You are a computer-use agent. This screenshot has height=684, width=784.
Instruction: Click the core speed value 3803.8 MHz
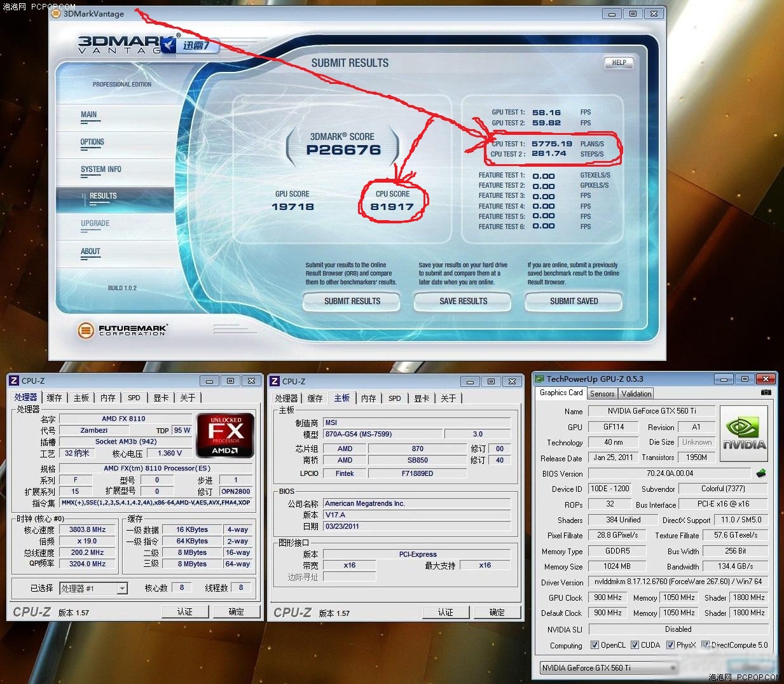point(88,529)
